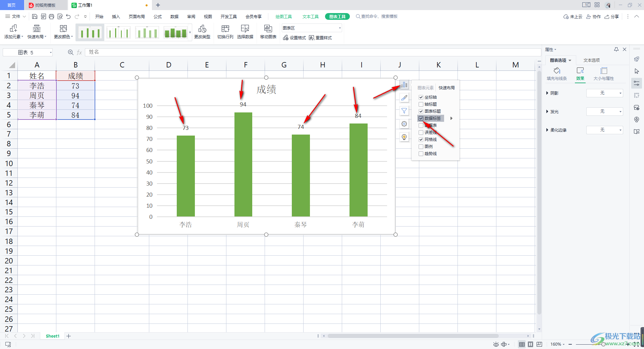Uncheck the 图表标题 (Chart Title) checkbox
Screen dimensions: 644x349
coord(421,111)
